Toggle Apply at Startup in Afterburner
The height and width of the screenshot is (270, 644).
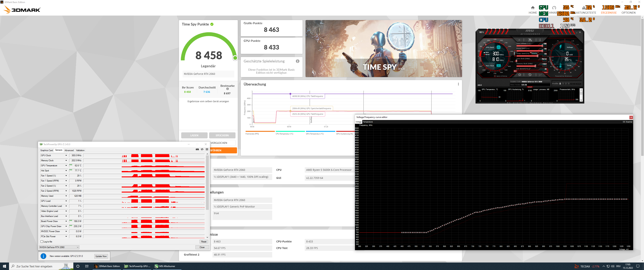(495, 76)
